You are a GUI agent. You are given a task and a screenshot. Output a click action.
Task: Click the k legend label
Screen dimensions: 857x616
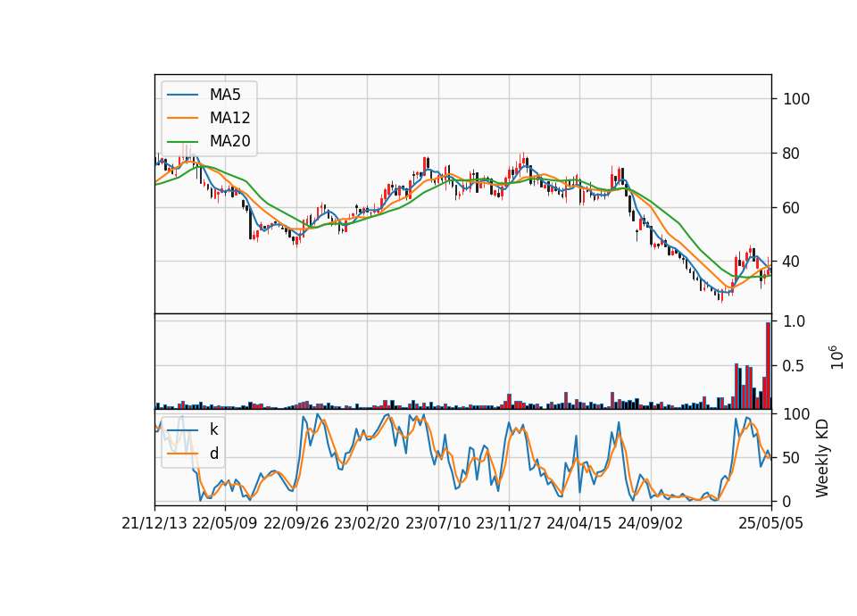[213, 429]
